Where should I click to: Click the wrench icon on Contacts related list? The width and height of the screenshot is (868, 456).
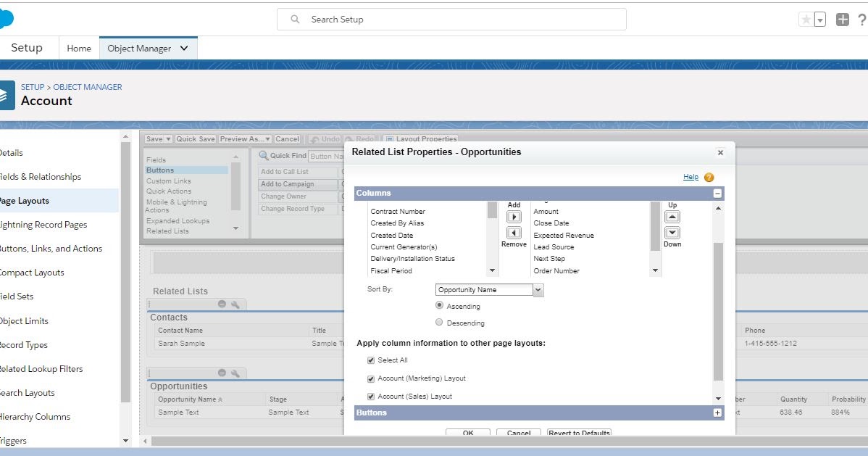click(236, 304)
